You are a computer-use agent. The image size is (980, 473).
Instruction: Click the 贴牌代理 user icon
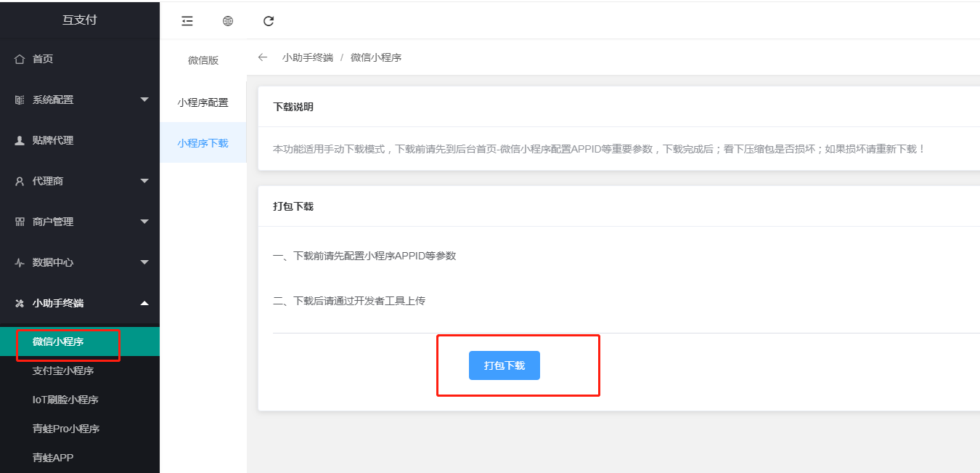click(20, 140)
